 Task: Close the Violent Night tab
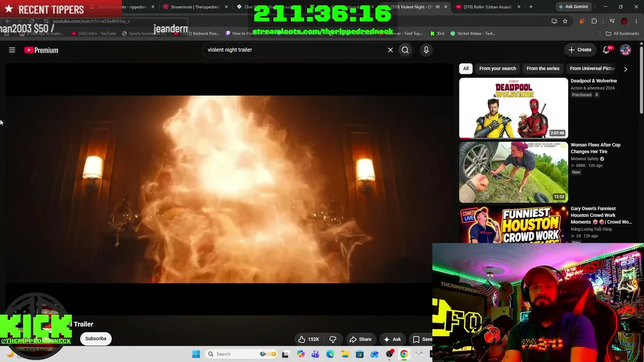tap(445, 7)
